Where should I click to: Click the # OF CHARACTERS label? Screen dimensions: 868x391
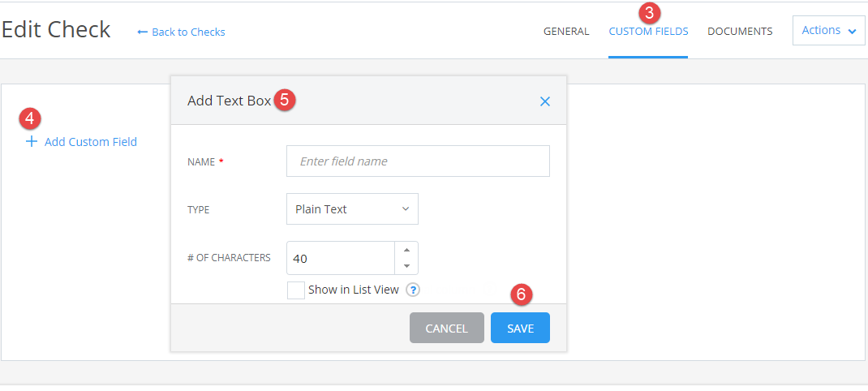[x=230, y=257]
